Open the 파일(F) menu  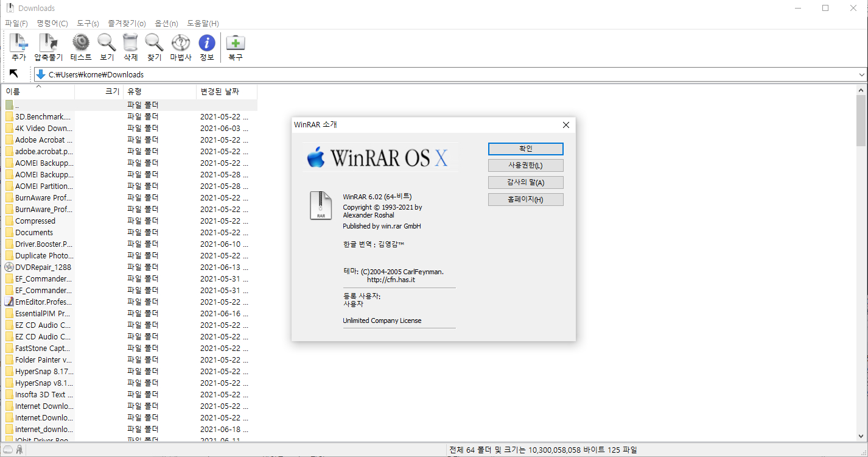pos(16,23)
